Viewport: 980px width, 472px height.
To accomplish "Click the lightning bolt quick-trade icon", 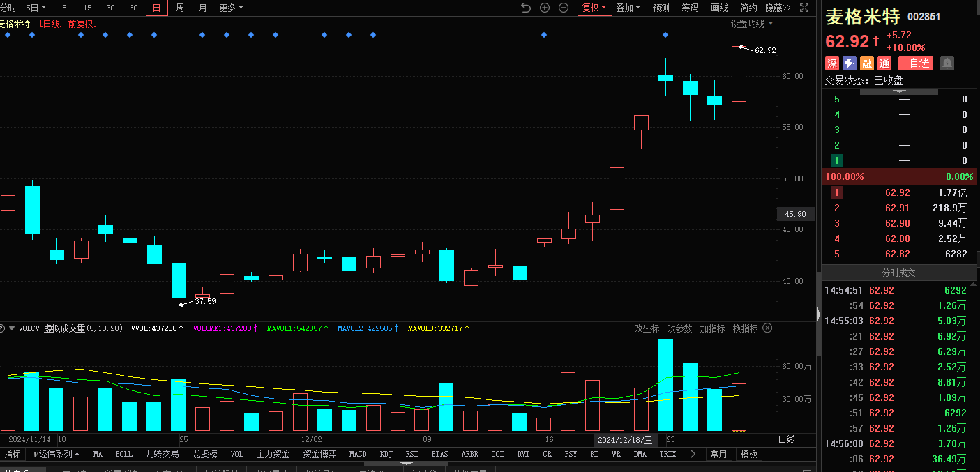I will coord(849,63).
